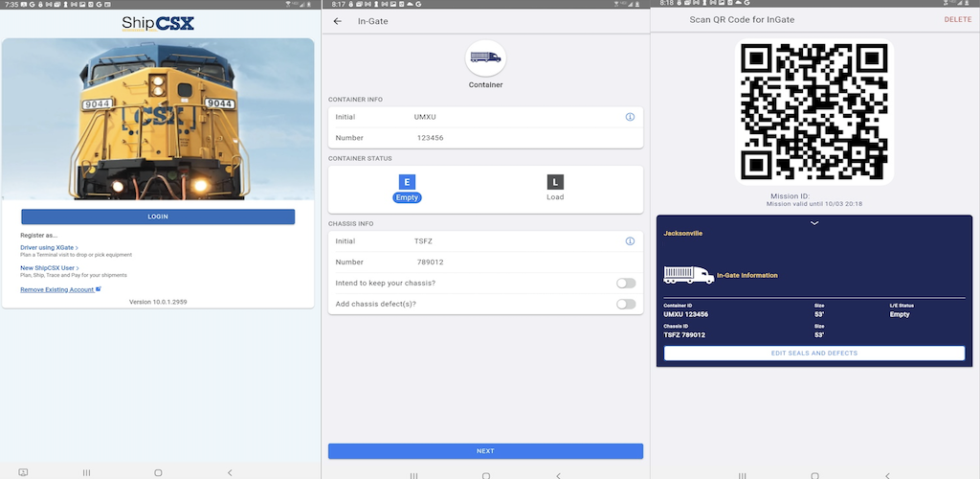Tap DELETE on QR code screen
Viewport: 980px width, 479px height.
[957, 20]
